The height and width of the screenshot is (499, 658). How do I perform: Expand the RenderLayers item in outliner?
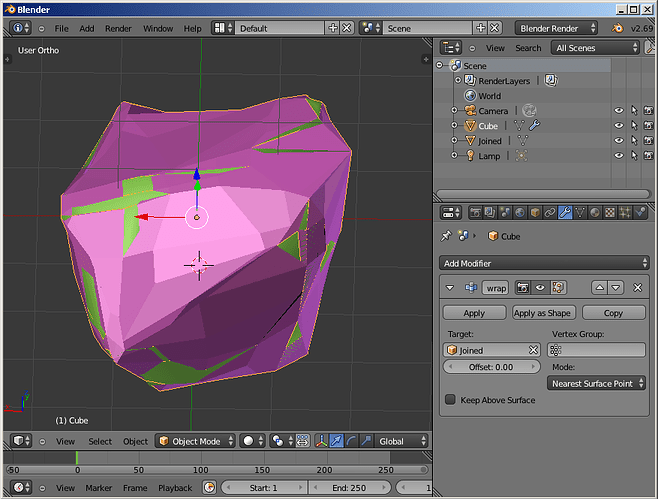click(x=458, y=80)
